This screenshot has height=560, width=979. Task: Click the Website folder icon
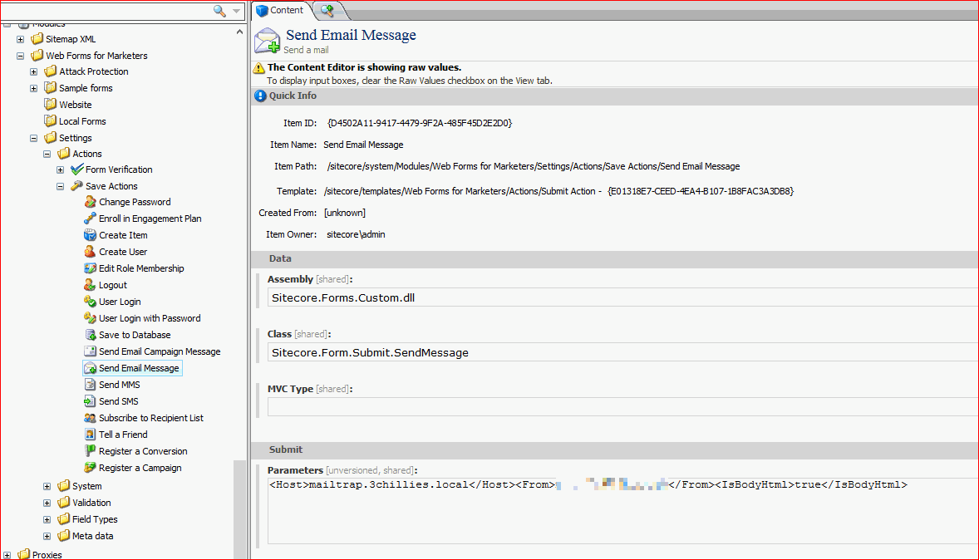[x=51, y=104]
